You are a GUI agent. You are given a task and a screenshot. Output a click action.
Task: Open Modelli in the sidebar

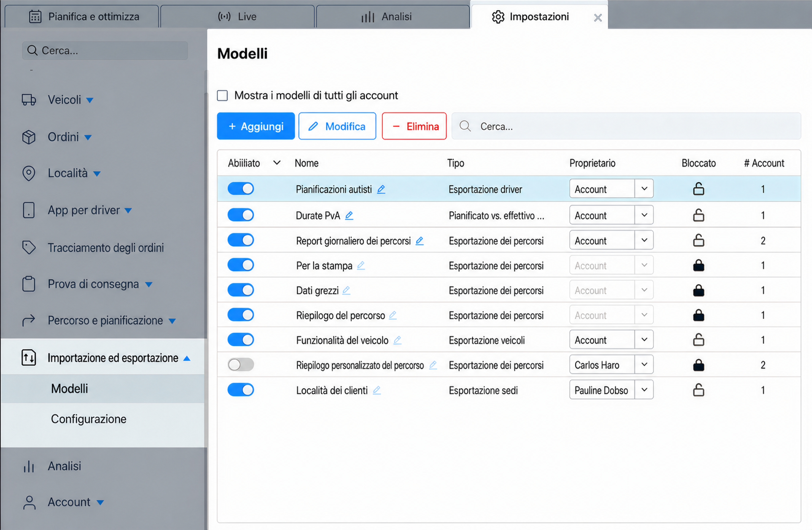[x=70, y=389]
